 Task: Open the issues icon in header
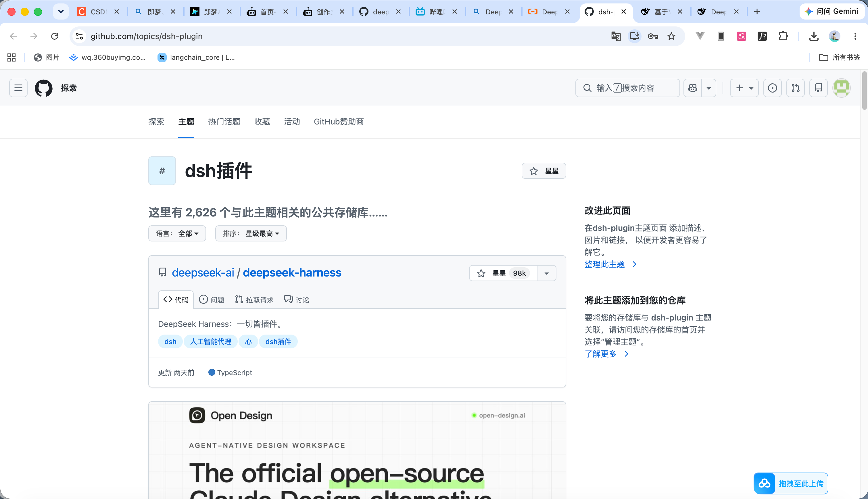tap(772, 88)
